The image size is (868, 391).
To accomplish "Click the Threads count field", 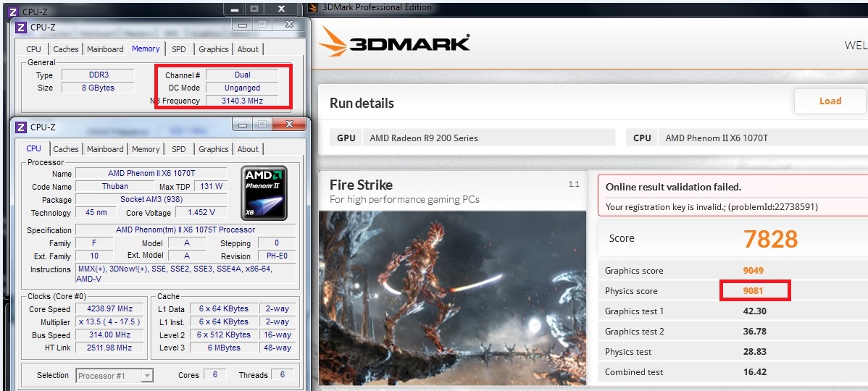I will click(x=283, y=375).
